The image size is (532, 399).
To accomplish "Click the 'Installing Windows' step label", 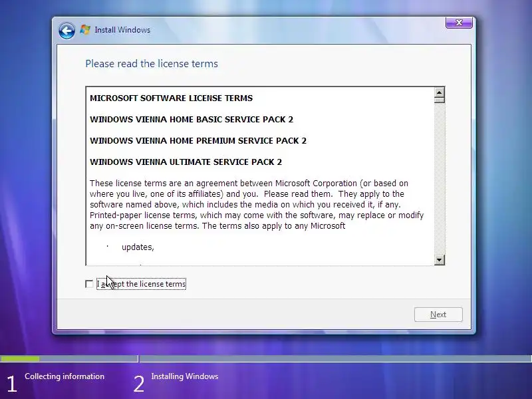I will [x=185, y=376].
